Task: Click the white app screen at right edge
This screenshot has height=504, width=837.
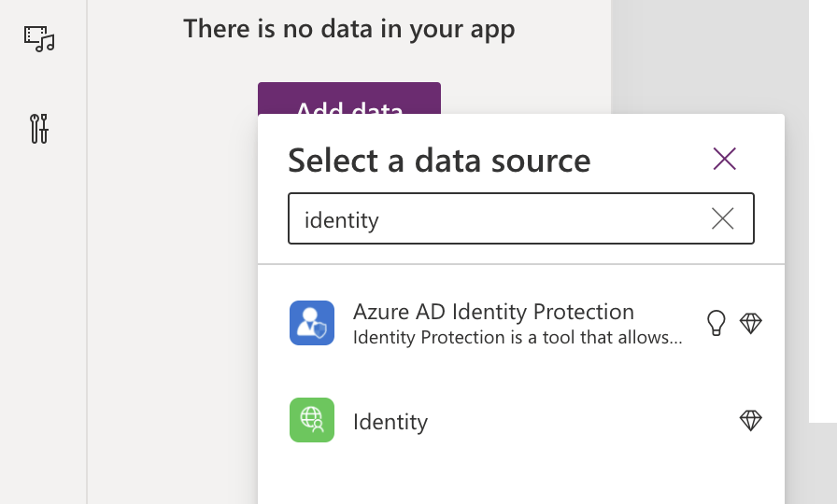Action: (822, 233)
